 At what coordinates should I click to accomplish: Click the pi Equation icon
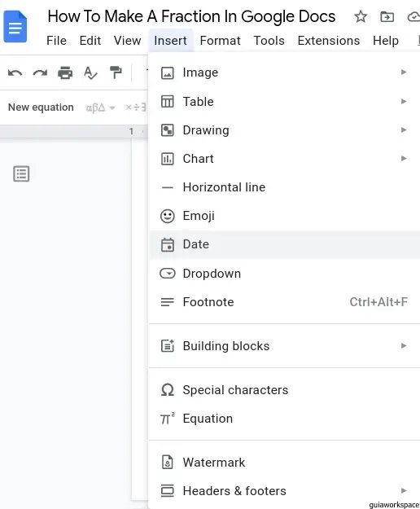click(168, 418)
